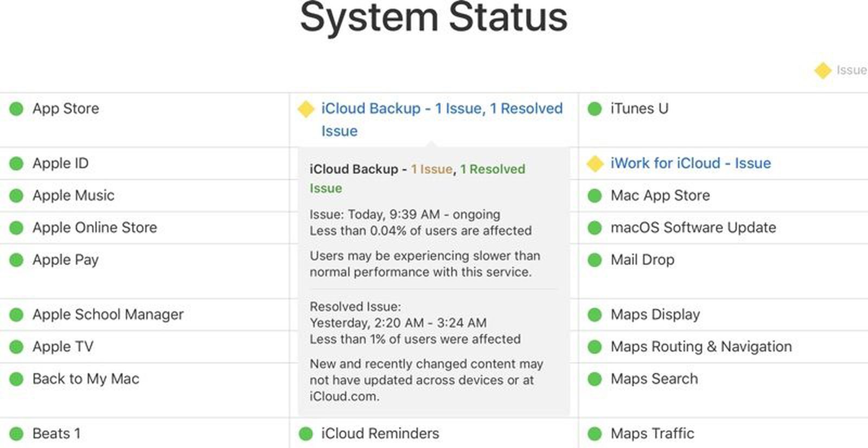Click the green status dot beside App Store
Viewport: 868px width, 448px height.
[x=16, y=108]
